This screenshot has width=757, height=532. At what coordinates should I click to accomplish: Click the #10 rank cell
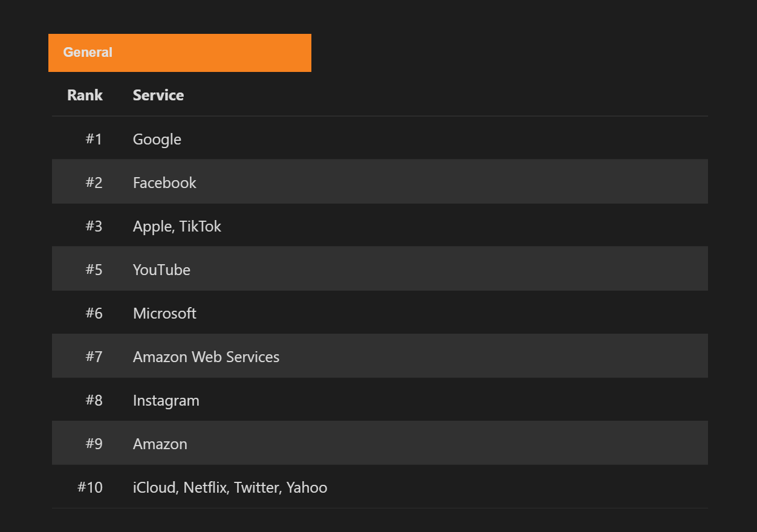pyautogui.click(x=90, y=487)
